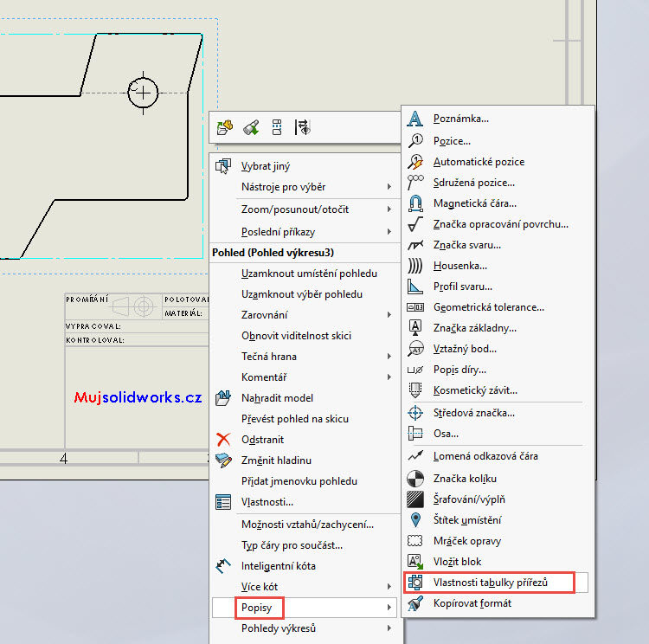Click the Štítek umístění pin icon
Screen dimensions: 649x644
click(x=415, y=520)
